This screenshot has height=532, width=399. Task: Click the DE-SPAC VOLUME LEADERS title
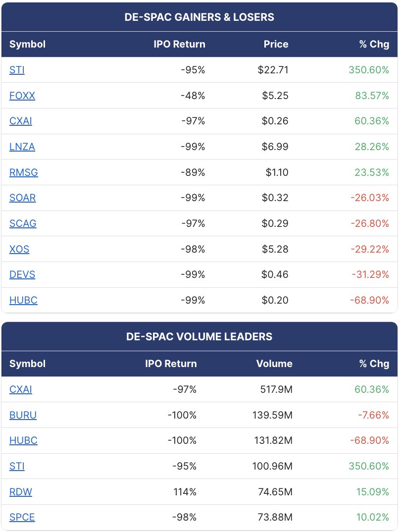tap(199, 336)
